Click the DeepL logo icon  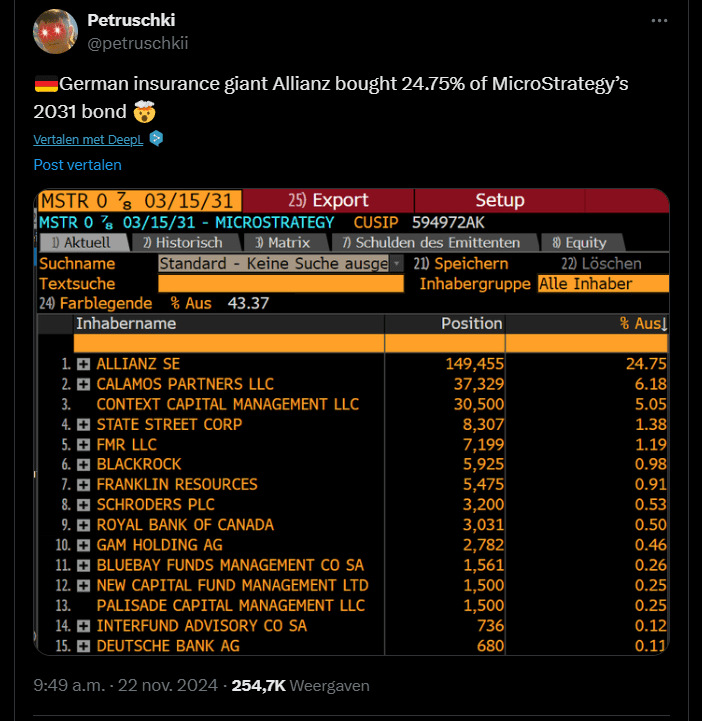pyautogui.click(x=156, y=138)
